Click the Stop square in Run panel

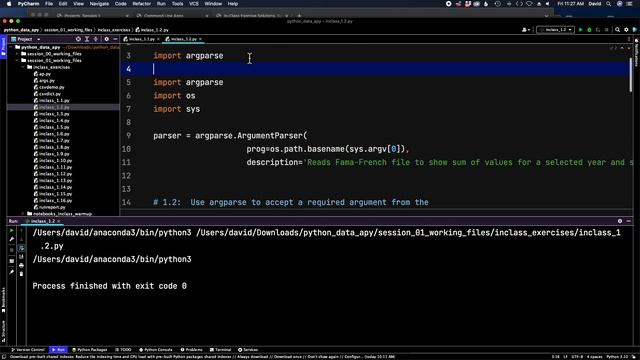point(12,249)
